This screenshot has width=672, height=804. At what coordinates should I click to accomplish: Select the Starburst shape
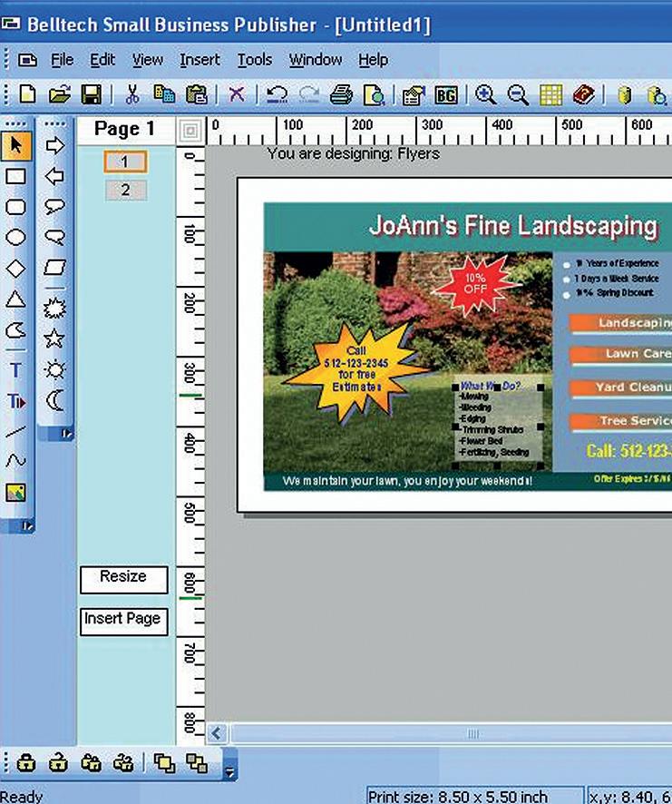coord(54,309)
